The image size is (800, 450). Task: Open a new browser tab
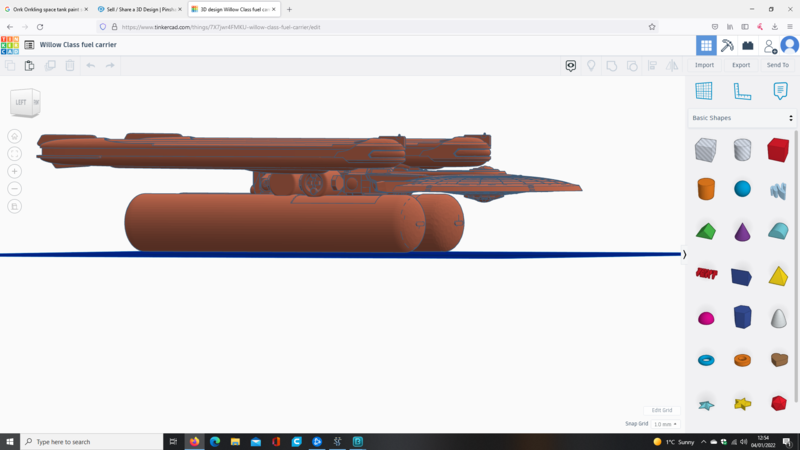pos(289,9)
